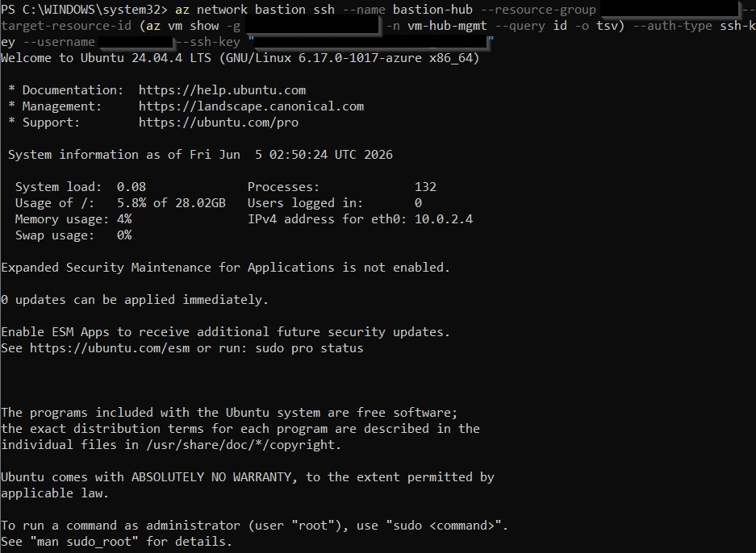The image size is (756, 553).
Task: Click the disk usage '5.8% of 28.02GB'
Action: point(171,203)
